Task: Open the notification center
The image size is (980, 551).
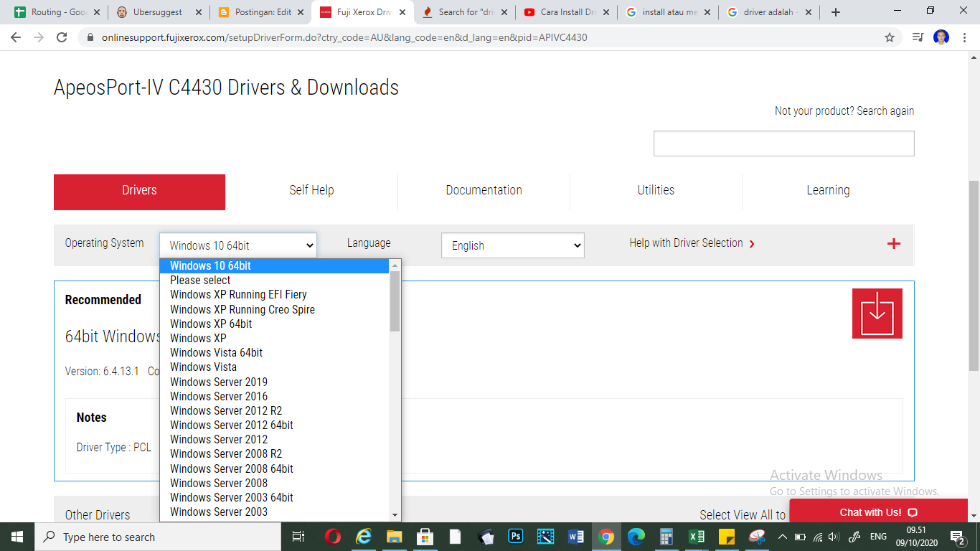Action: tap(957, 537)
